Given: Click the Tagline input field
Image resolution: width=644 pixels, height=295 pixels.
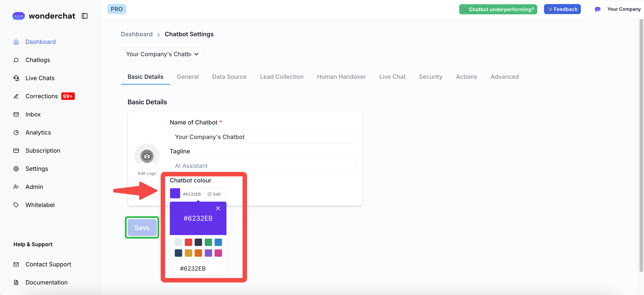Looking at the screenshot, I should click(262, 166).
